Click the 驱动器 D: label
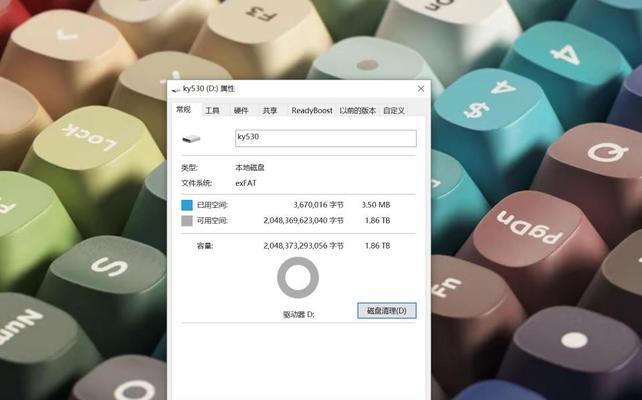 299,314
